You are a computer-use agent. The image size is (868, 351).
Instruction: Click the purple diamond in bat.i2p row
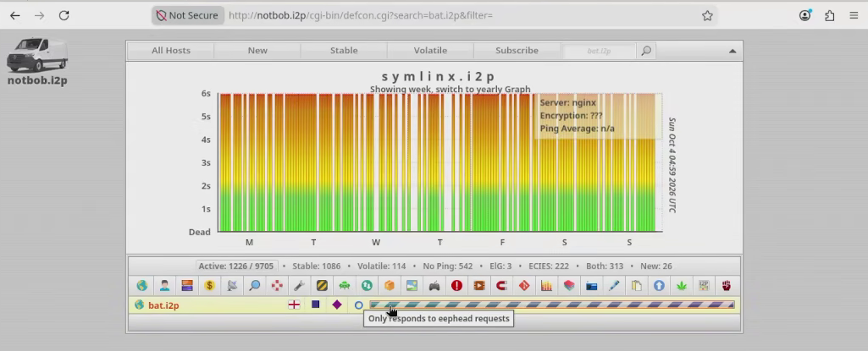click(337, 304)
